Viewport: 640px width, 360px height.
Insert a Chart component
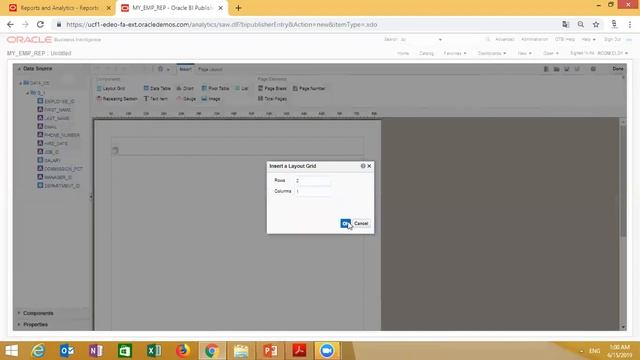tap(185, 88)
